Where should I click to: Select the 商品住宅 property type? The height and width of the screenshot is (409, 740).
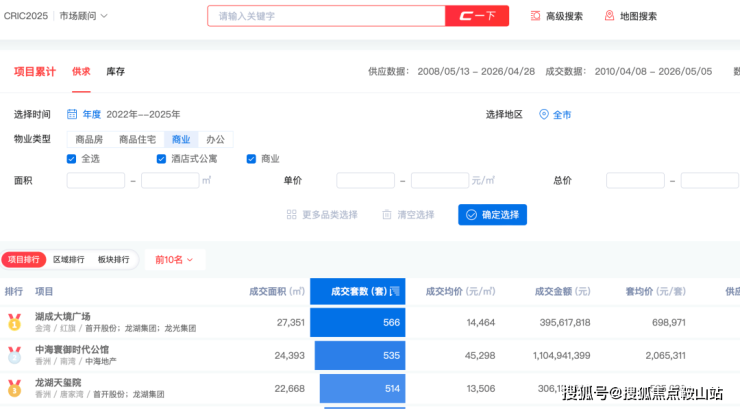(137, 139)
